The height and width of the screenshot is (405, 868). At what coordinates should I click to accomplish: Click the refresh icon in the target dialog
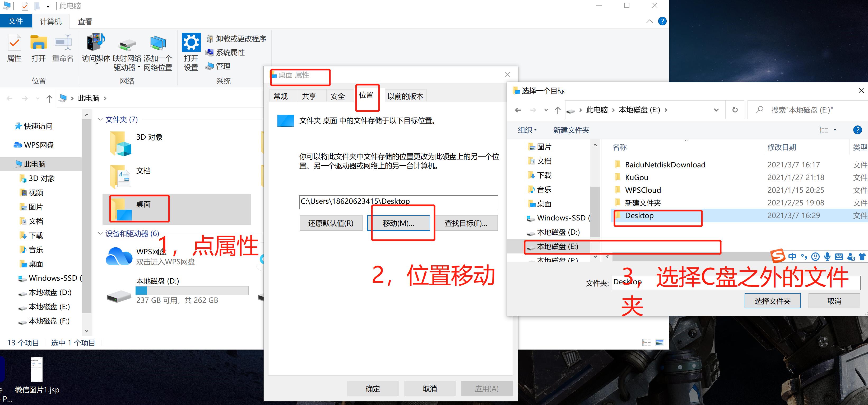(x=735, y=110)
